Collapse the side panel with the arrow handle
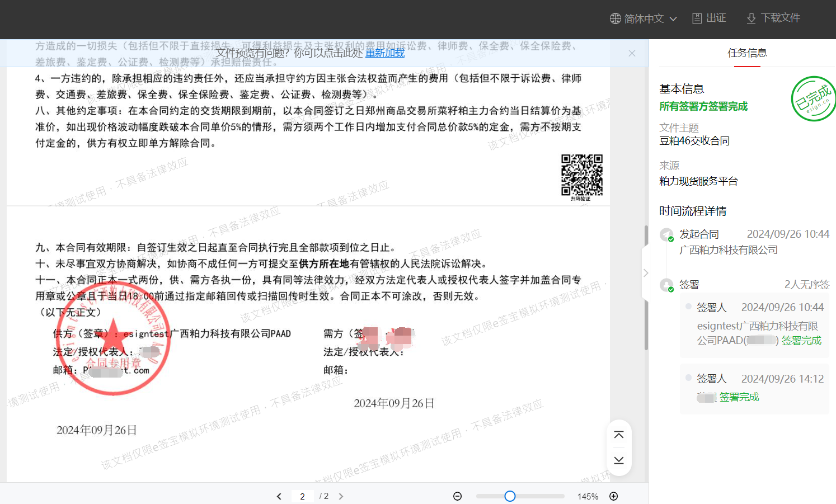This screenshot has width=836, height=504. (x=646, y=273)
